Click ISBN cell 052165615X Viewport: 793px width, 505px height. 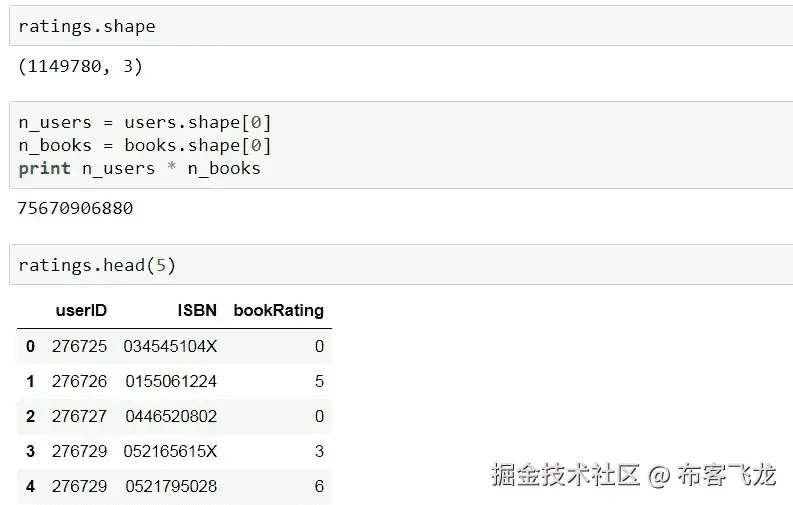pyautogui.click(x=170, y=451)
